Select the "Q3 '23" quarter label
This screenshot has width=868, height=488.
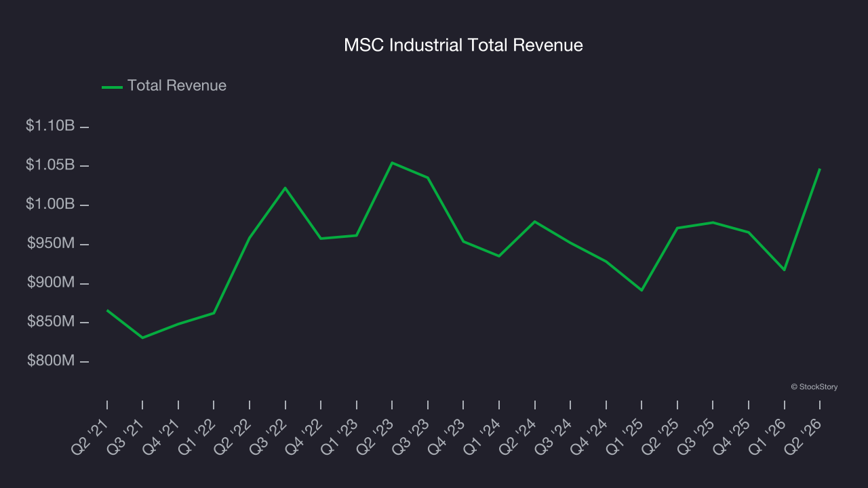410,436
